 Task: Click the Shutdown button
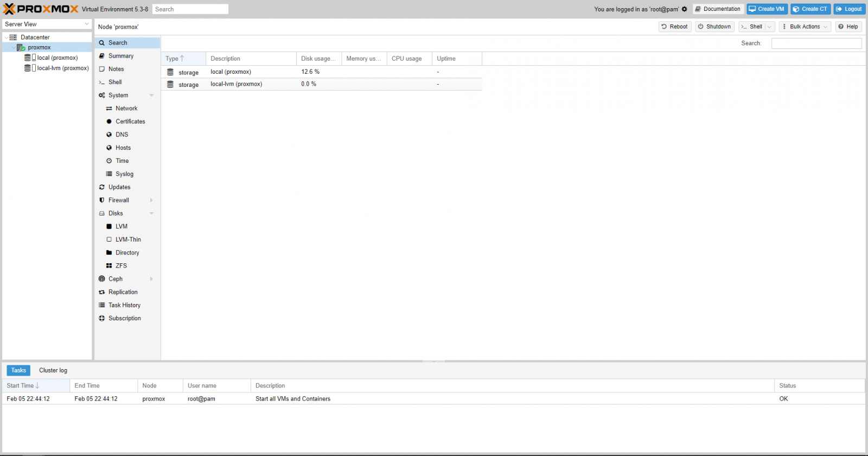point(714,27)
